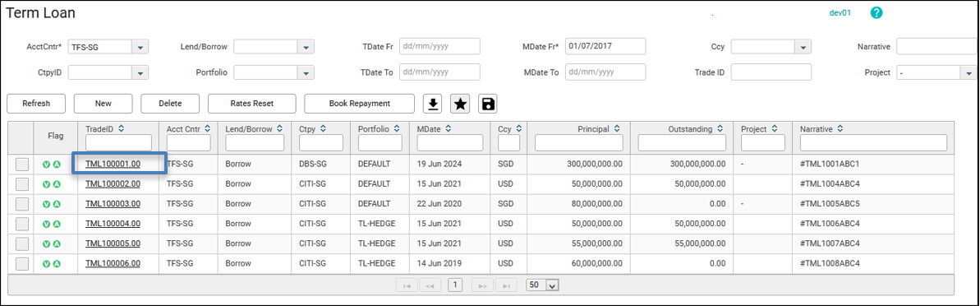The width and height of the screenshot is (980, 306).
Task: Open the Portfolio filter dropdown
Action: tap(306, 72)
